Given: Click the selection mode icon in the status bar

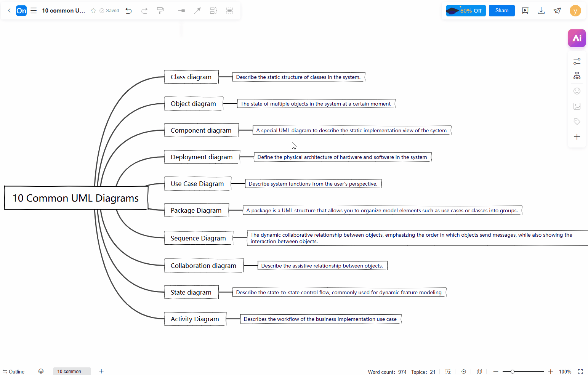Looking at the screenshot, I should 448,372.
